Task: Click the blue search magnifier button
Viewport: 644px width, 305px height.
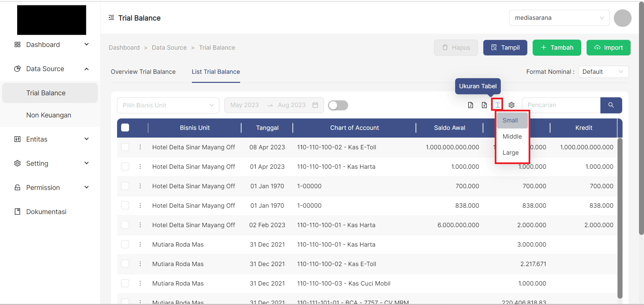Action: click(x=611, y=105)
